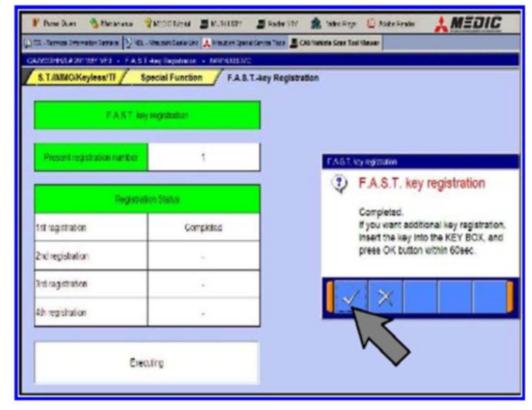The image size is (532, 410).
Task: Click the X cancel button in dialog
Action: pyautogui.click(x=385, y=297)
